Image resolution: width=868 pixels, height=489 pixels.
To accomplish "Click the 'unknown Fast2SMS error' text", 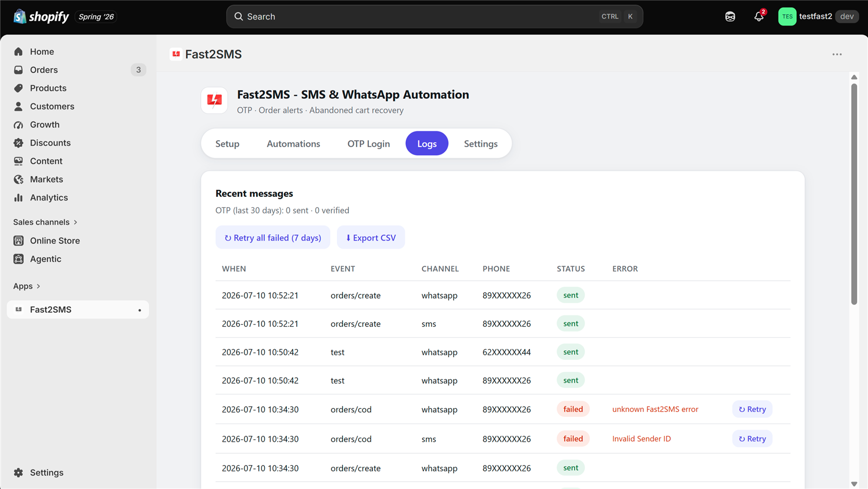I will [x=655, y=409].
